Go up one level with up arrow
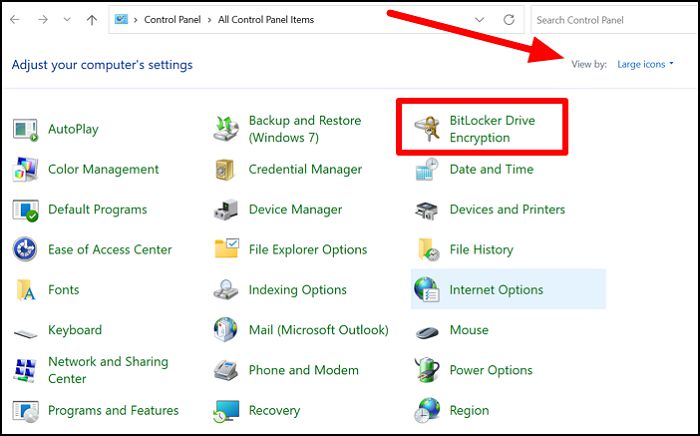The width and height of the screenshot is (700, 436). coord(92,19)
